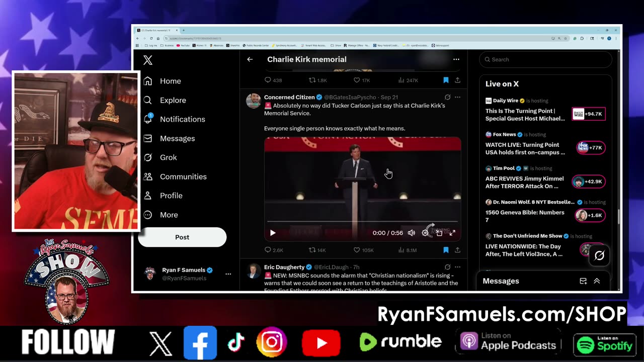Select the Charlie Kirk memorial browser tab
This screenshot has height=362, width=644.
(157, 30)
